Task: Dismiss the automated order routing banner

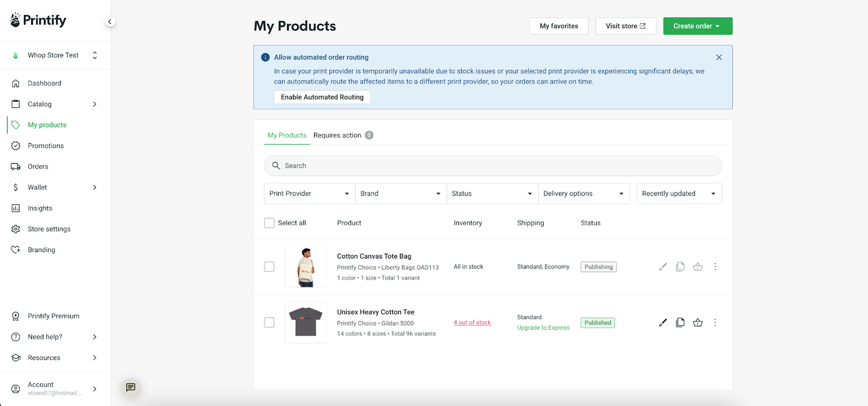Action: click(x=719, y=57)
